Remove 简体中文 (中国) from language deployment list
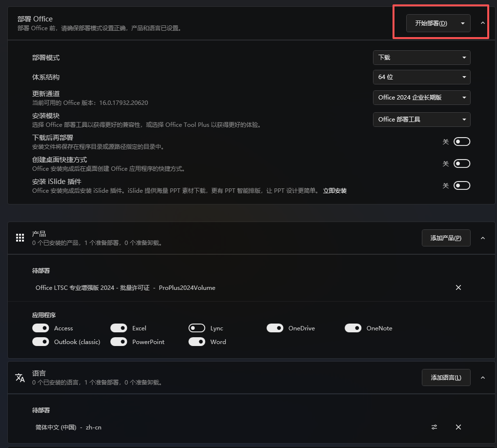497x448 pixels. click(x=458, y=427)
